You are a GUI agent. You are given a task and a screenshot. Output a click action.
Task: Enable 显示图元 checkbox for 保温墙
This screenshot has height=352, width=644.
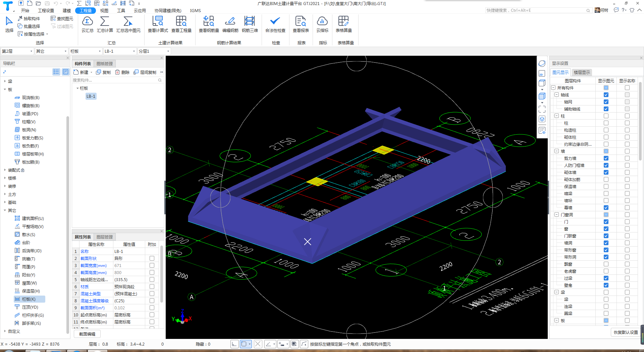(x=606, y=186)
